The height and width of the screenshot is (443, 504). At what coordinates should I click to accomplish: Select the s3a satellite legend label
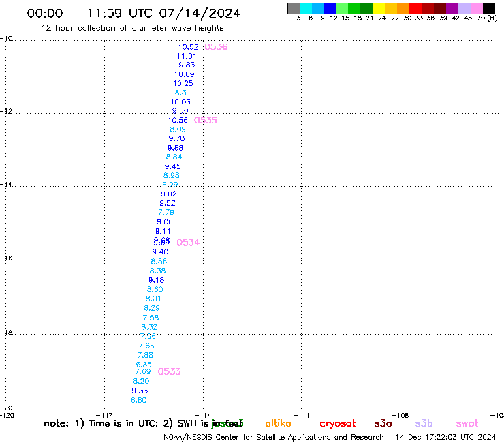383,424
